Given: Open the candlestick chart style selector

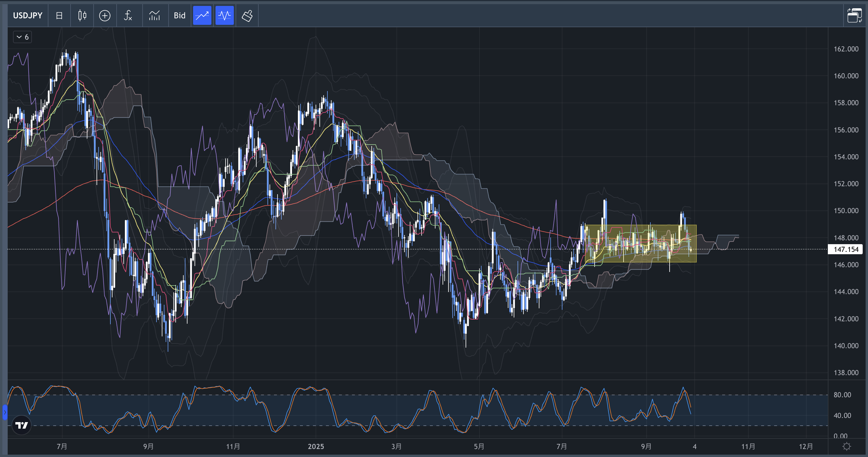Looking at the screenshot, I should (x=82, y=15).
